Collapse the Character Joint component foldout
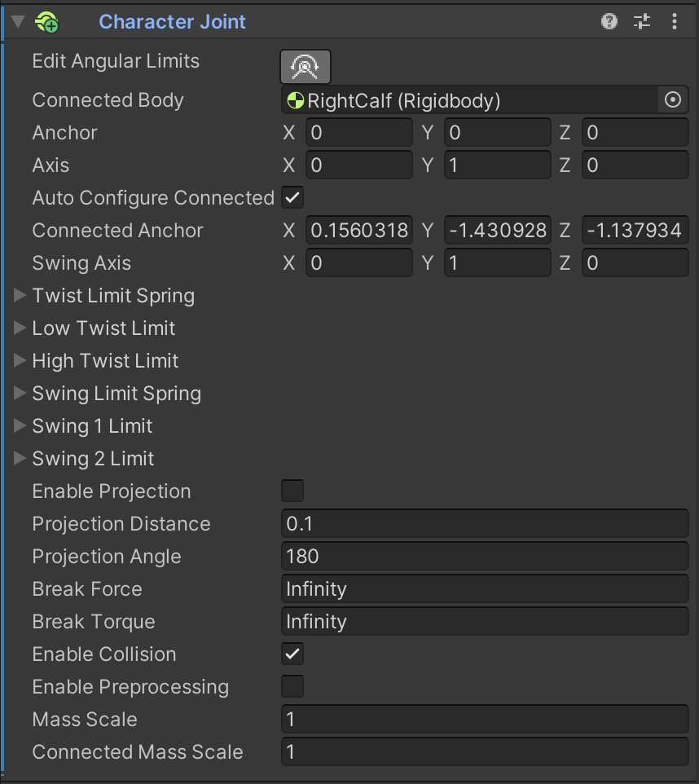Screen dimensions: 699x784 (x=19, y=22)
